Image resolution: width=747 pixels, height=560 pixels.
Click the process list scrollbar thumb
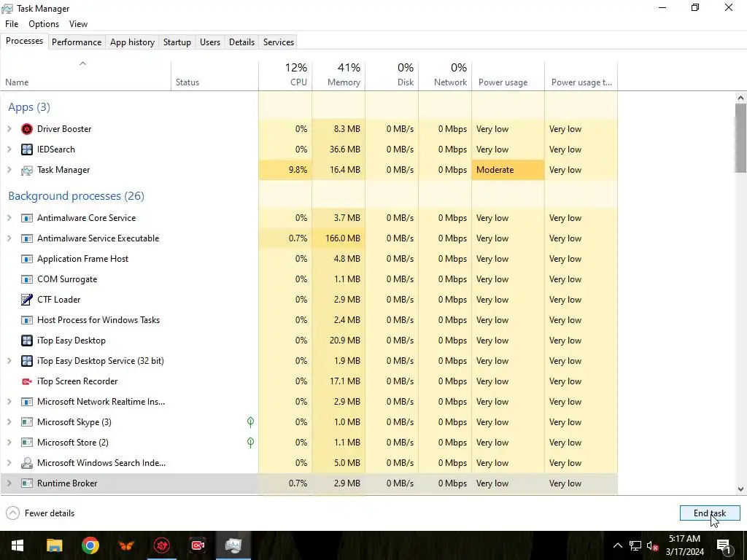[740, 138]
